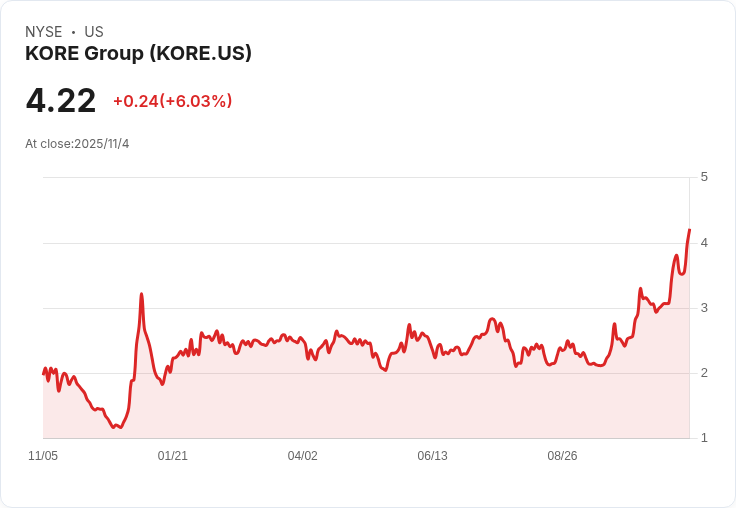Click the lowest trough of the price line

[121, 427]
